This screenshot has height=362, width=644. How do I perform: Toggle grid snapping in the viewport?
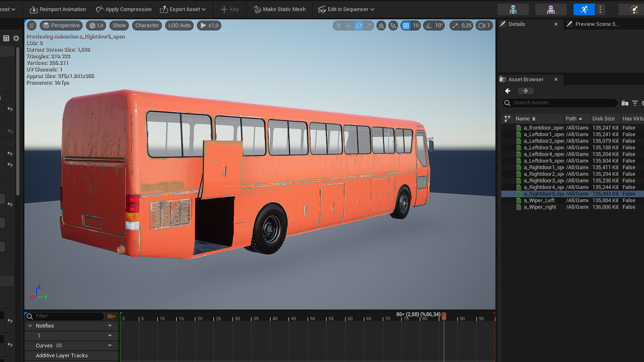[406, 25]
